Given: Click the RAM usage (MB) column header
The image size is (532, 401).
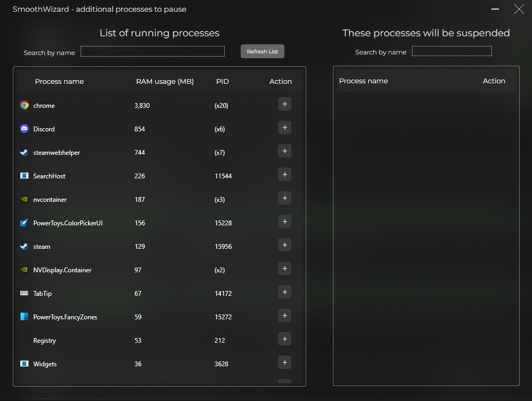Looking at the screenshot, I should coord(165,81).
